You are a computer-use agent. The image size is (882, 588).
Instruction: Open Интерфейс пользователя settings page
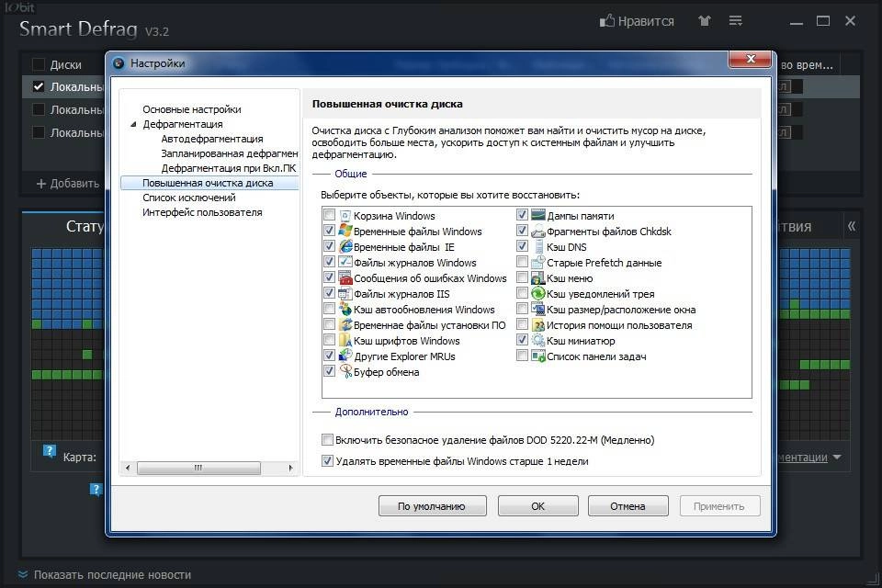202,212
